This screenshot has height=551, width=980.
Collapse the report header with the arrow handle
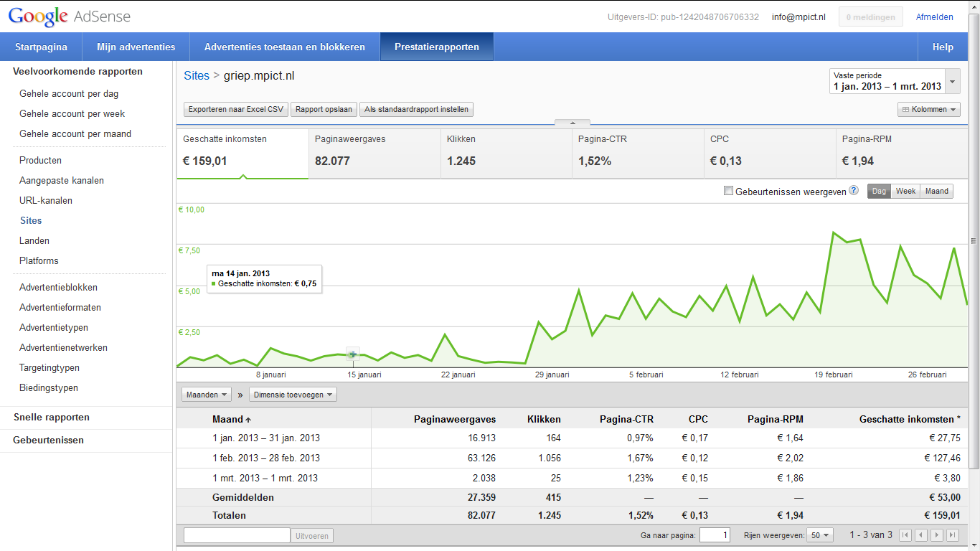click(x=573, y=123)
